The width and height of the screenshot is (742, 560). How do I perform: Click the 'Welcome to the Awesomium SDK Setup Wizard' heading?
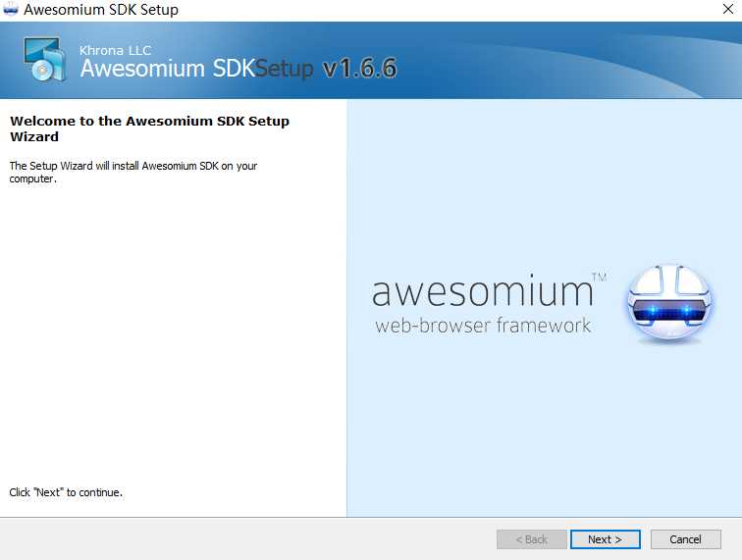[x=149, y=128]
